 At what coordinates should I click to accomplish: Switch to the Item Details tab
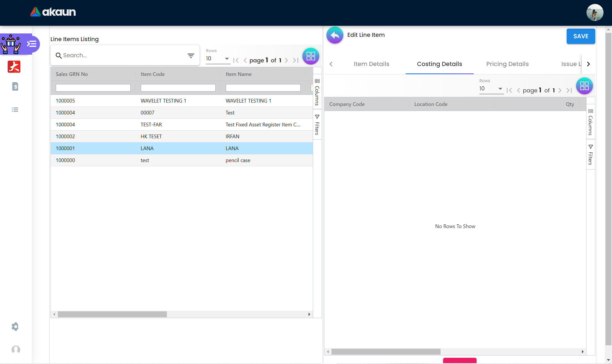click(x=371, y=64)
